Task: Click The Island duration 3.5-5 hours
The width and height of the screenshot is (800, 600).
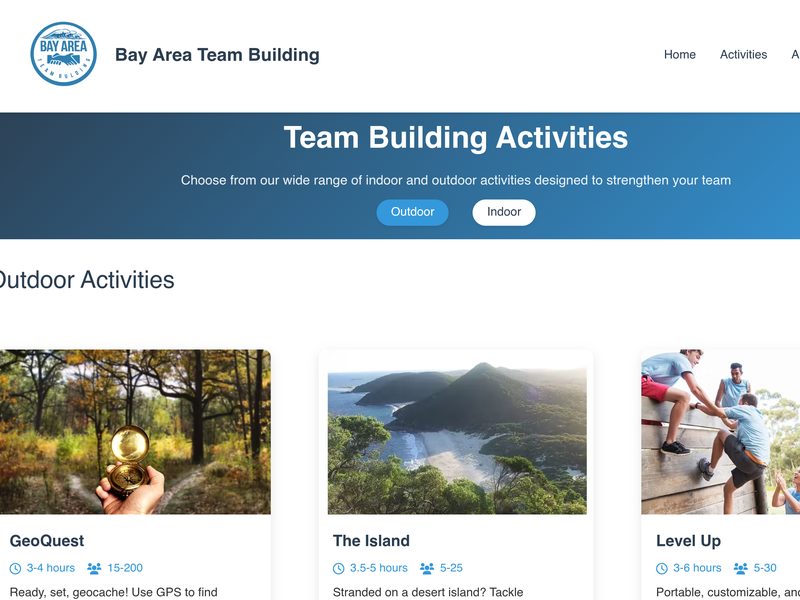Action: click(x=379, y=568)
